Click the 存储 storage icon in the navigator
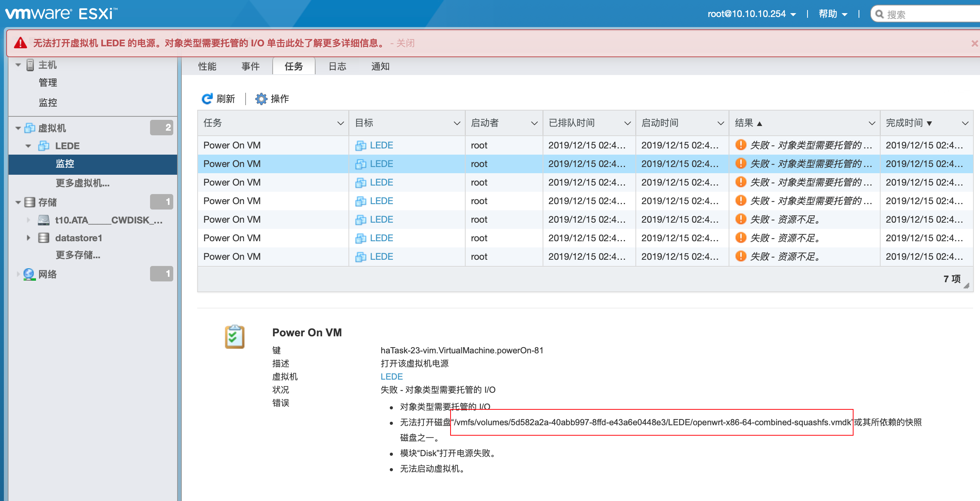980x501 pixels. tap(30, 202)
